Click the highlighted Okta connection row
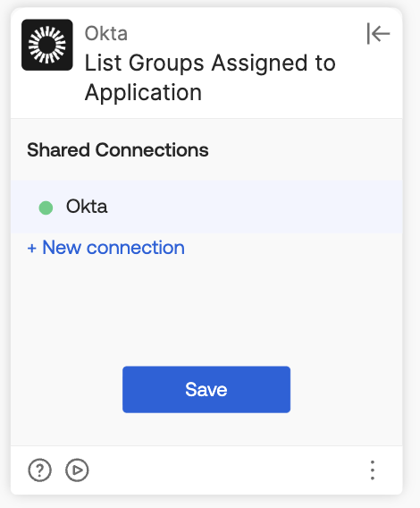 (206, 207)
